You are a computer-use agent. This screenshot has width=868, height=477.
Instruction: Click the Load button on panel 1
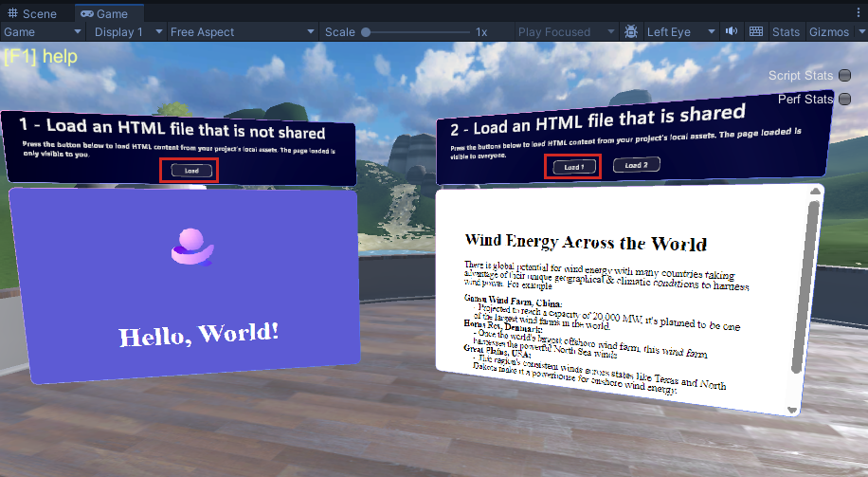[191, 171]
